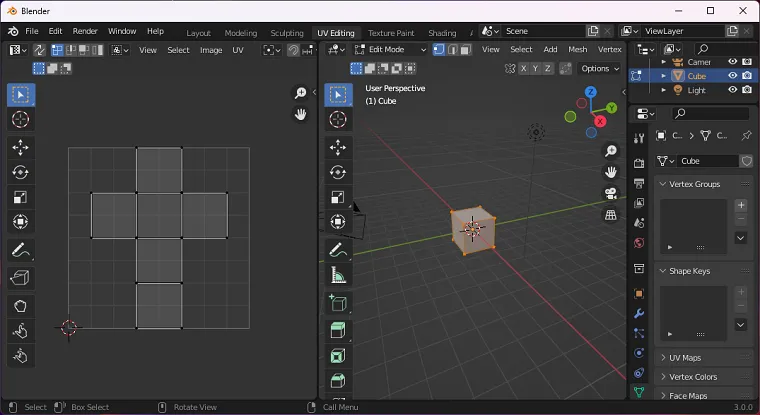Switch to the Modeling workspace tab
This screenshot has height=415, width=760.
click(240, 33)
